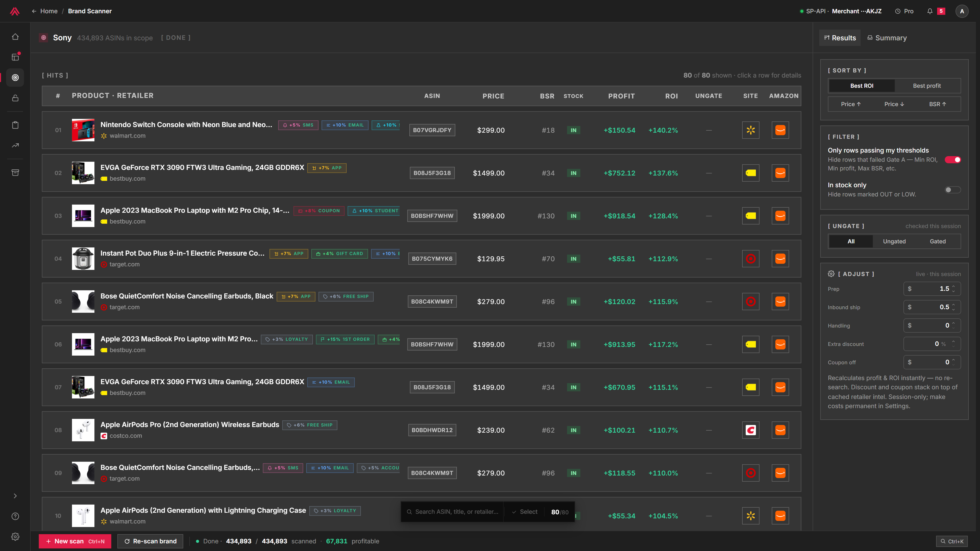Select the Best ROI sort option
This screenshot has height=551, width=980.
862,86
